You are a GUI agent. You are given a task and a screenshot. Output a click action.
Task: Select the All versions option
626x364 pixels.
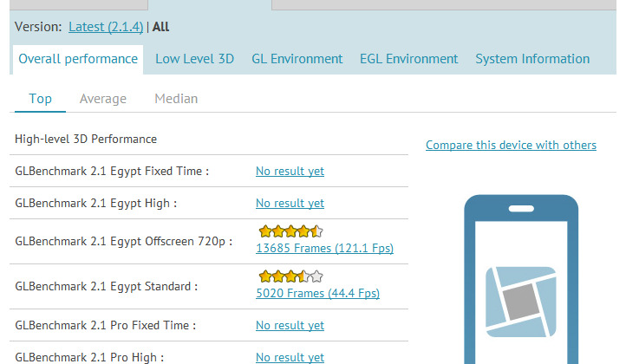(x=160, y=27)
